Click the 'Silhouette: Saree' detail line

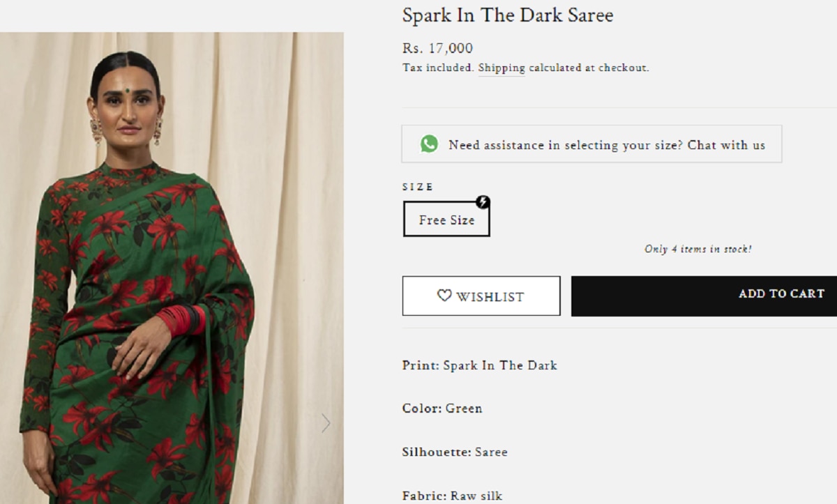(454, 452)
